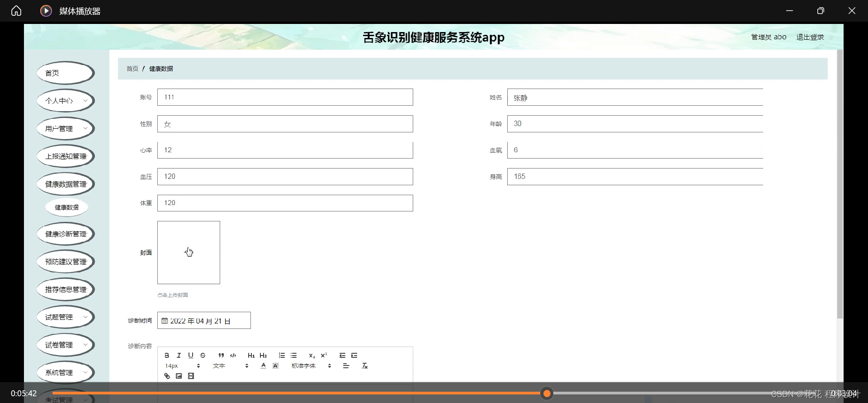Open text alignment options
This screenshot has width=868, height=403.
(x=346, y=366)
